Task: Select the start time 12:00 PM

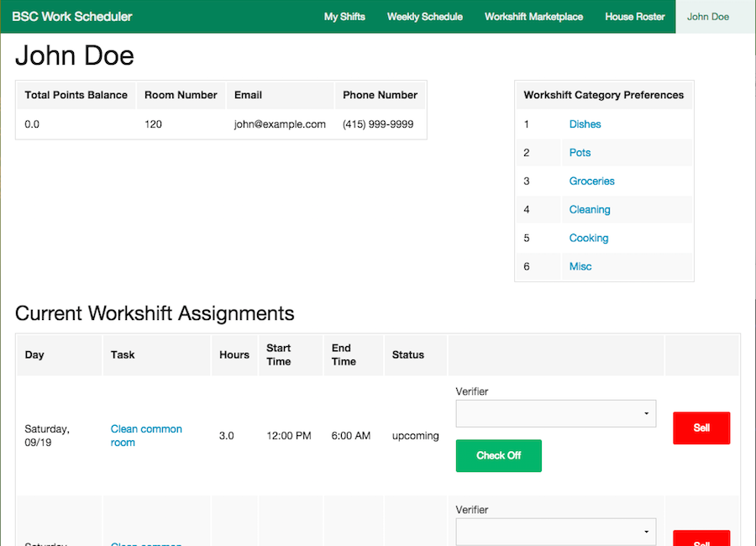Action: click(x=289, y=436)
